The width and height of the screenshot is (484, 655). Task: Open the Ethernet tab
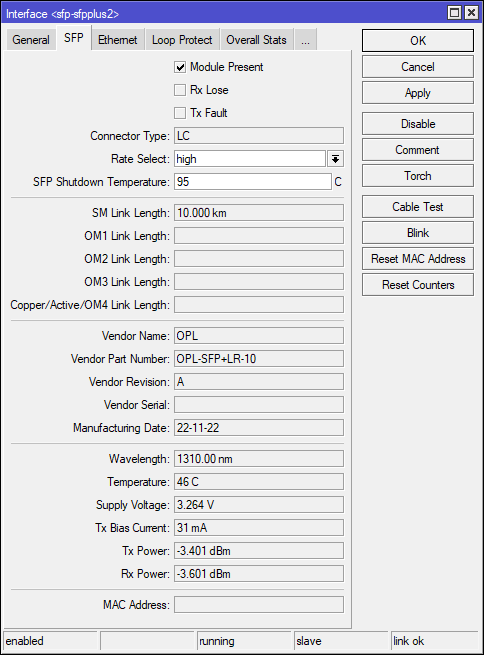click(118, 40)
